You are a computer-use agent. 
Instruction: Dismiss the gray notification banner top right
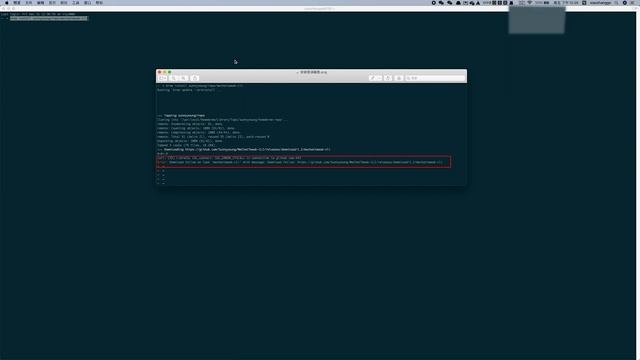coord(537,20)
